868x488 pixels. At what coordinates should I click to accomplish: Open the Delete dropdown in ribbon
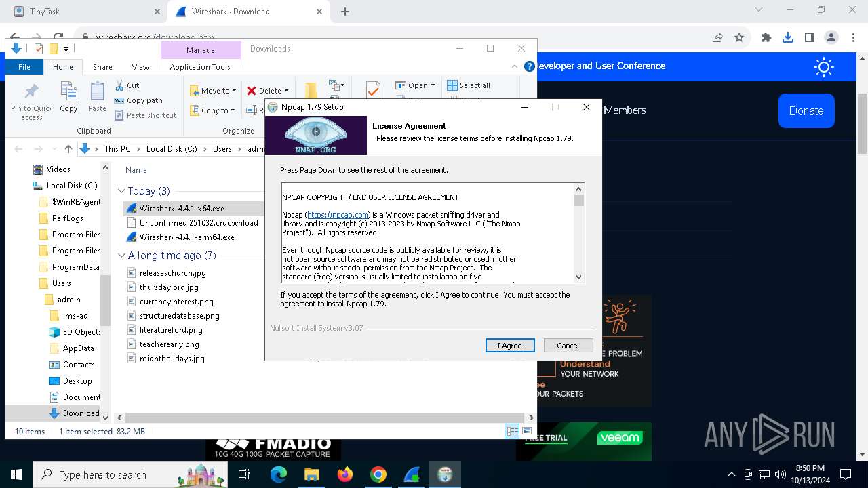click(x=267, y=91)
